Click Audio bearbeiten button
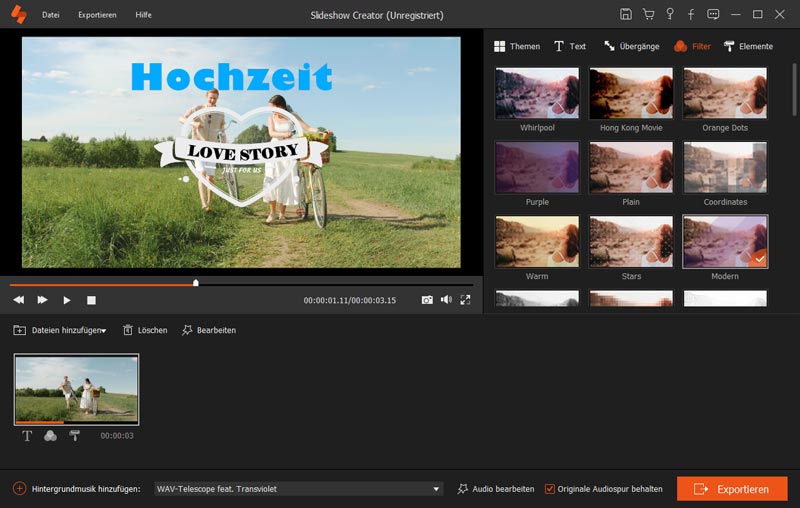 (495, 489)
